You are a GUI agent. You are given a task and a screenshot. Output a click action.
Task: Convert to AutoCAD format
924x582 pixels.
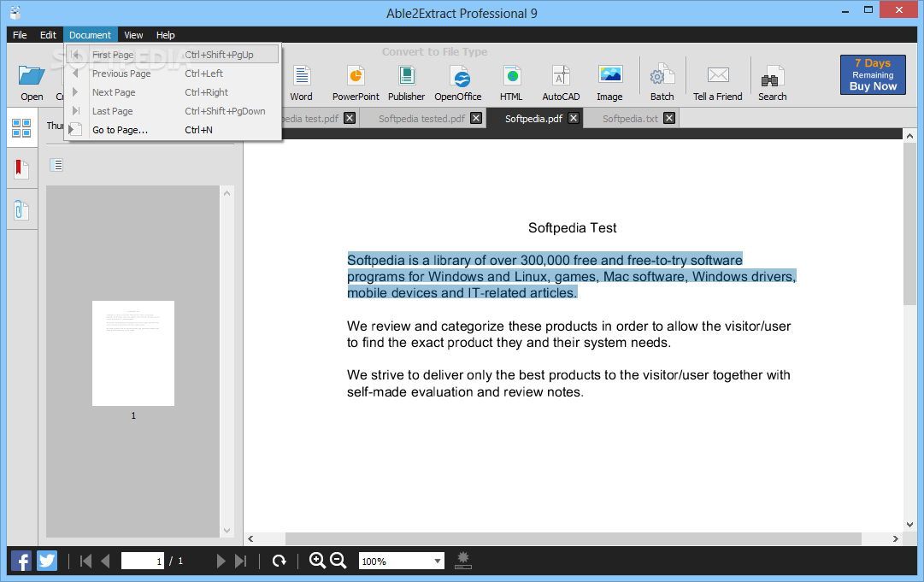561,82
